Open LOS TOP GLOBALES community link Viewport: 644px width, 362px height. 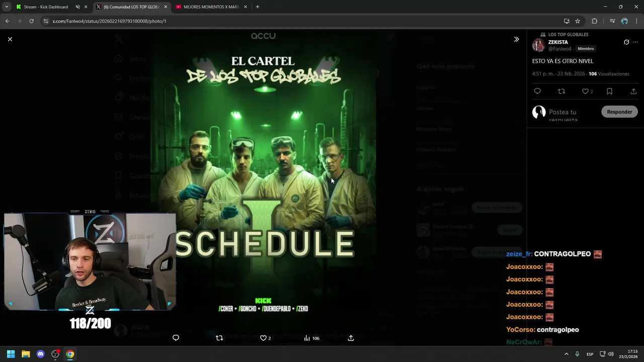pos(568,34)
